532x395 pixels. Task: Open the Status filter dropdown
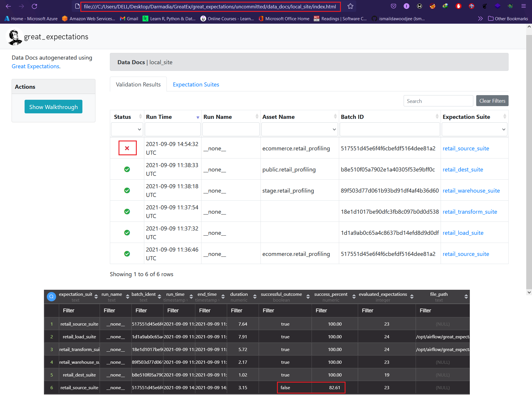point(127,129)
